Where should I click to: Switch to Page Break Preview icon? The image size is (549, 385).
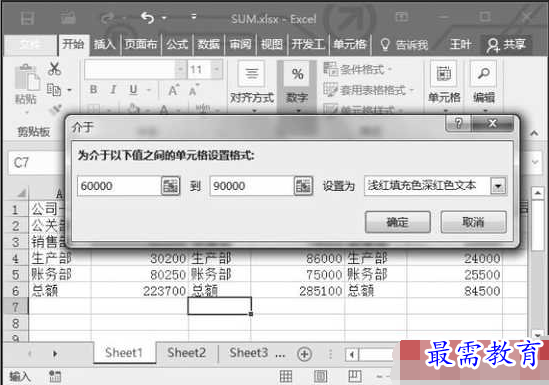(x=355, y=377)
